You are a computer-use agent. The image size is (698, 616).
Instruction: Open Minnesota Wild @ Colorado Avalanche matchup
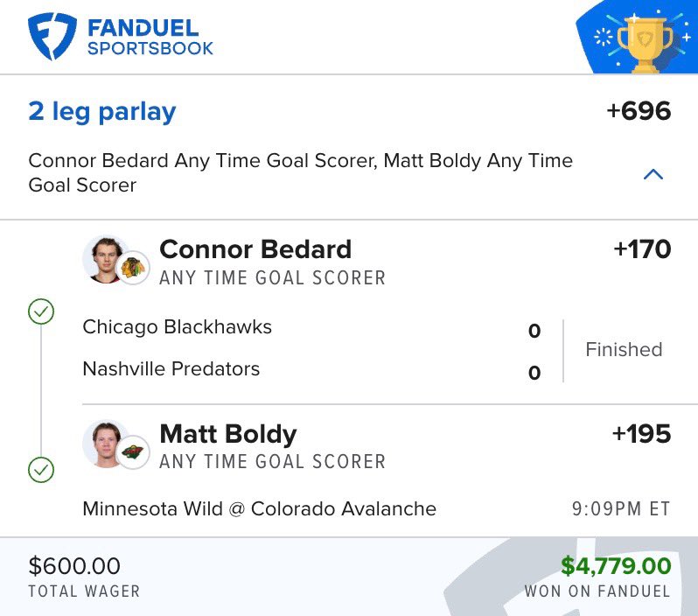tap(259, 508)
